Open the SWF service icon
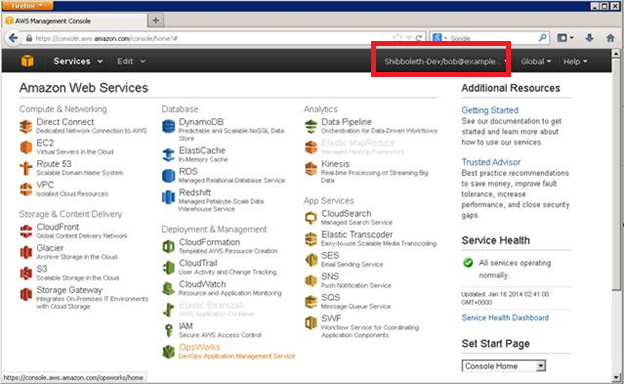 click(311, 323)
